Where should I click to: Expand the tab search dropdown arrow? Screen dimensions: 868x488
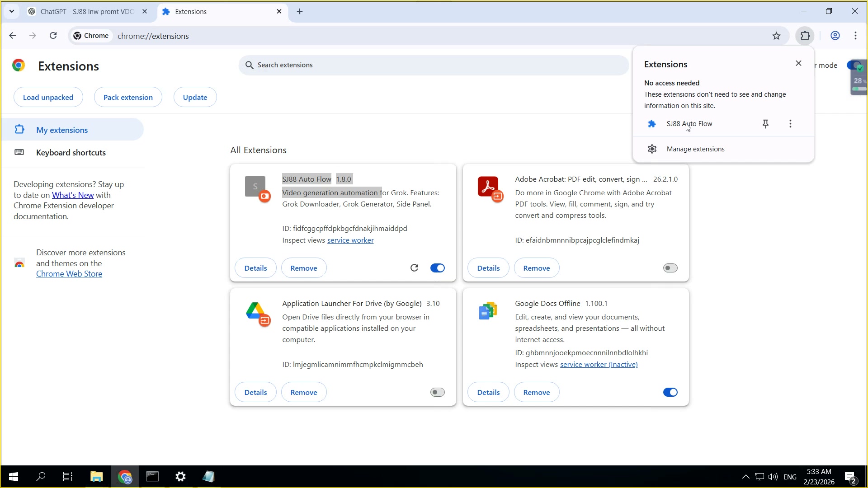[12, 11]
